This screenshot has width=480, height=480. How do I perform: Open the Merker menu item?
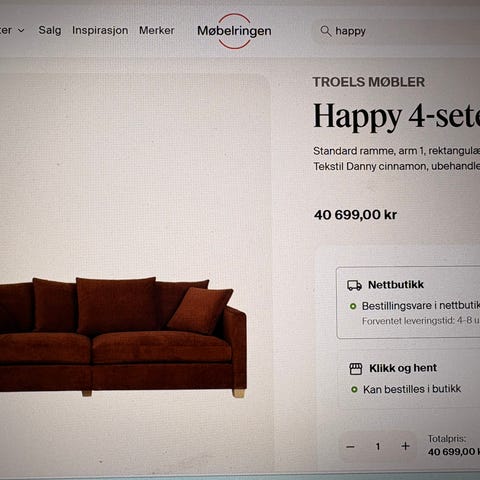[x=156, y=31]
